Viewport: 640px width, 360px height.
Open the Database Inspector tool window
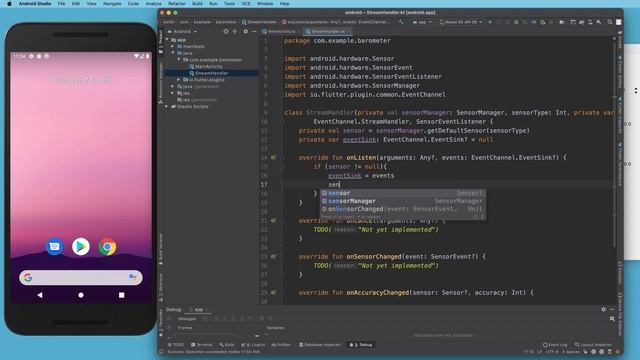[320, 345]
